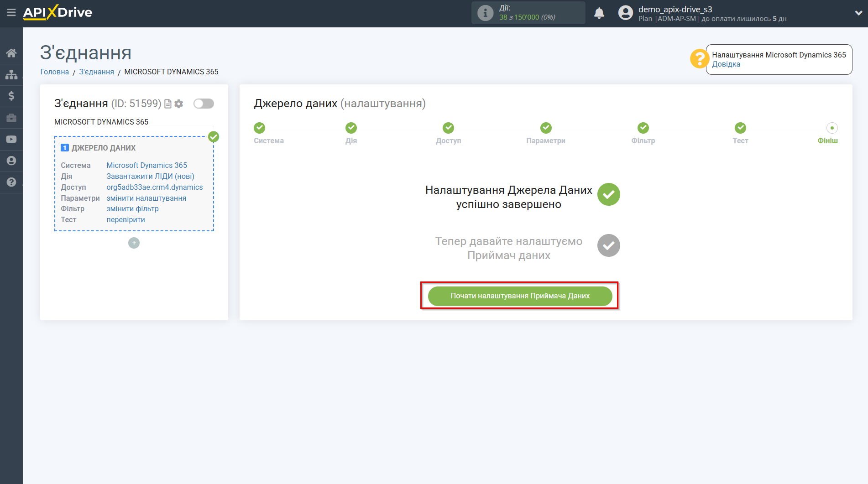Image resolution: width=868 pixels, height=484 pixels.
Task: Click the actions counter 38 з 150'000
Action: click(x=527, y=17)
